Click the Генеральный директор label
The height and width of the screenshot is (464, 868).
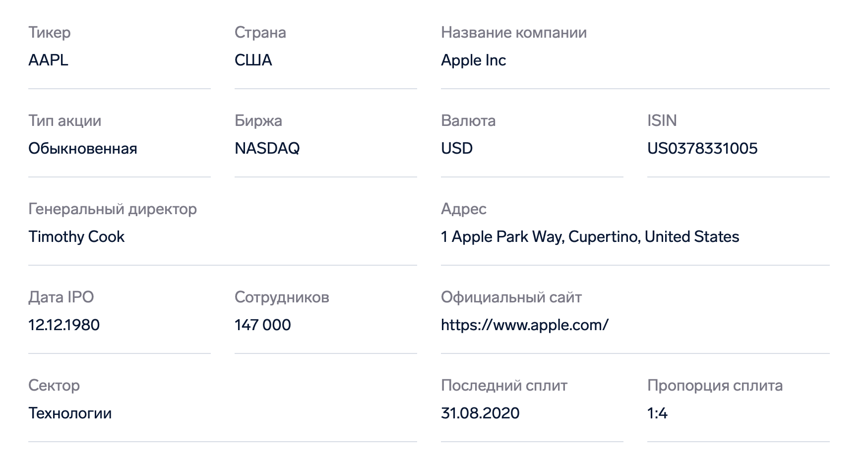(x=113, y=209)
